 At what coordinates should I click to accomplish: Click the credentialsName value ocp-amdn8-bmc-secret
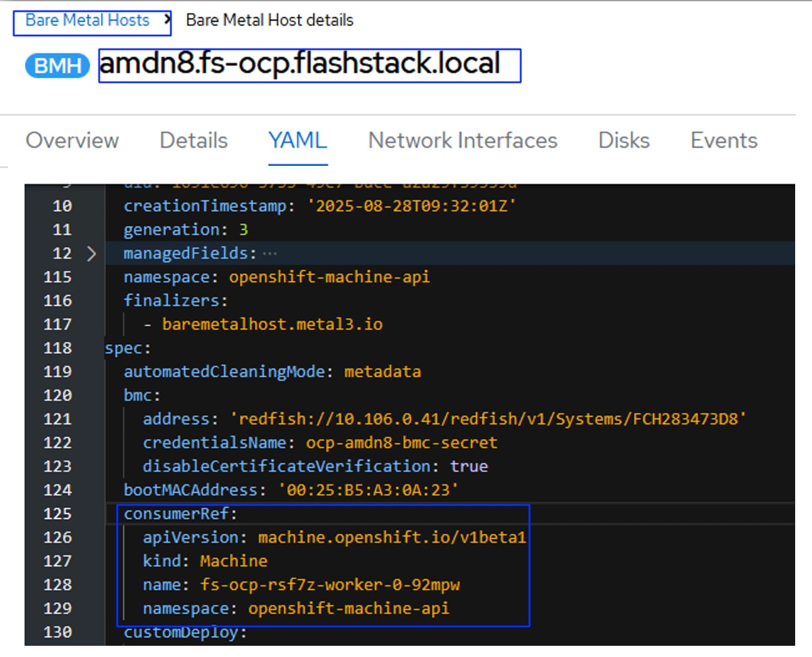tap(402, 443)
